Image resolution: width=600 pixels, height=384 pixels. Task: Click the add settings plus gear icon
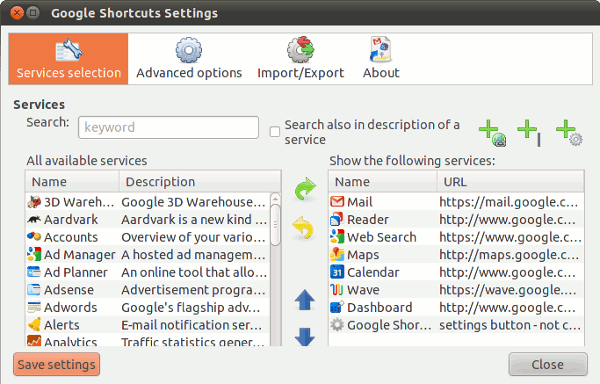coord(569,133)
